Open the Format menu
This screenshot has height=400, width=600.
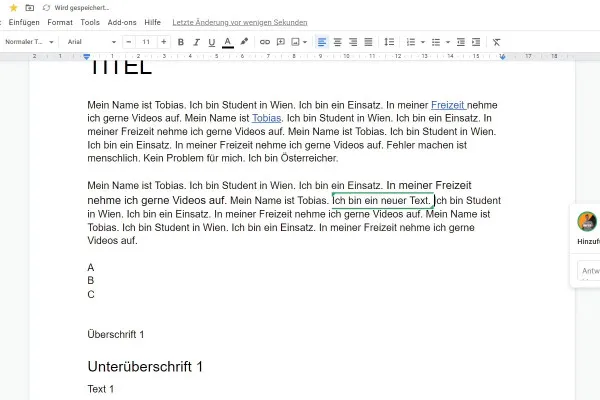(x=60, y=22)
